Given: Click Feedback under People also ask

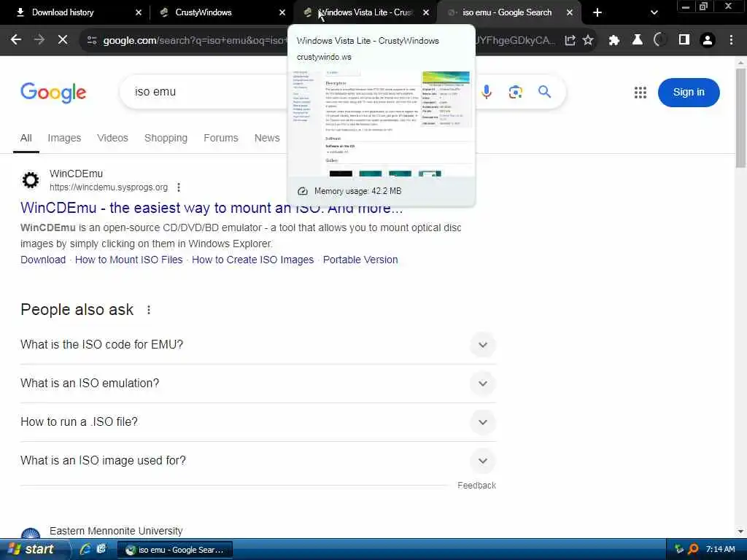Looking at the screenshot, I should click(x=476, y=486).
